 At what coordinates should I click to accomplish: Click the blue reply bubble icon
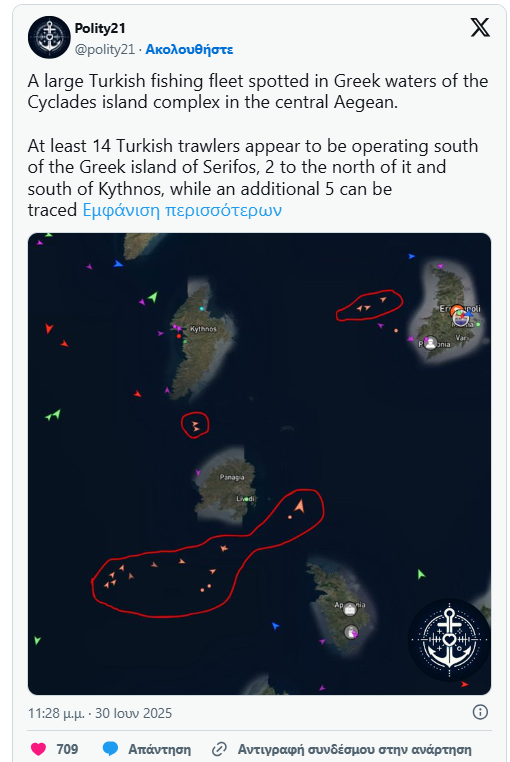[x=110, y=749]
